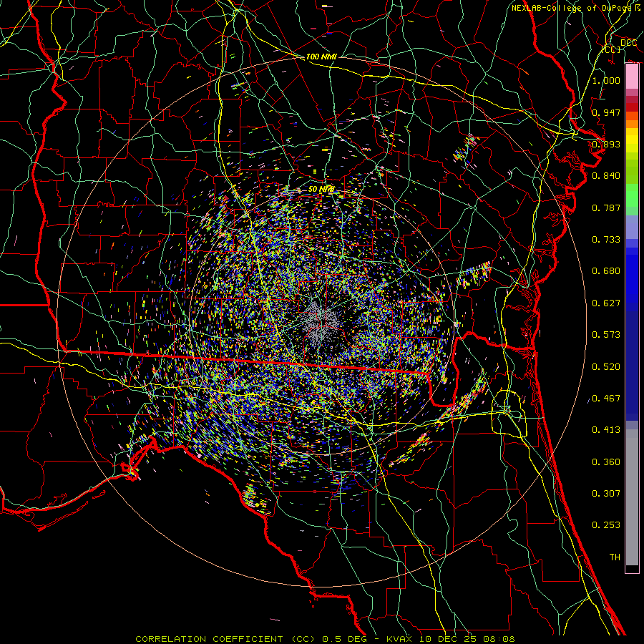644x644 pixels.
Task: Click the Correlation Coefficient caption at bottom
Action: (x=325, y=639)
